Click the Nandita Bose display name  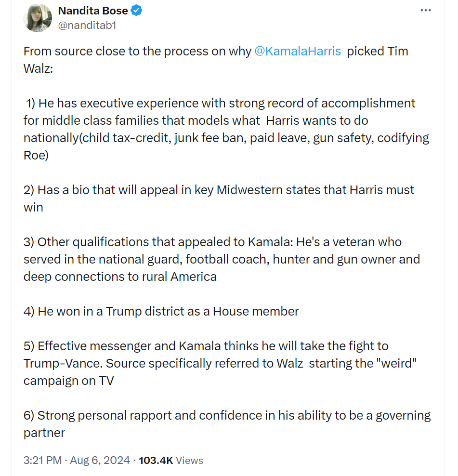click(93, 11)
